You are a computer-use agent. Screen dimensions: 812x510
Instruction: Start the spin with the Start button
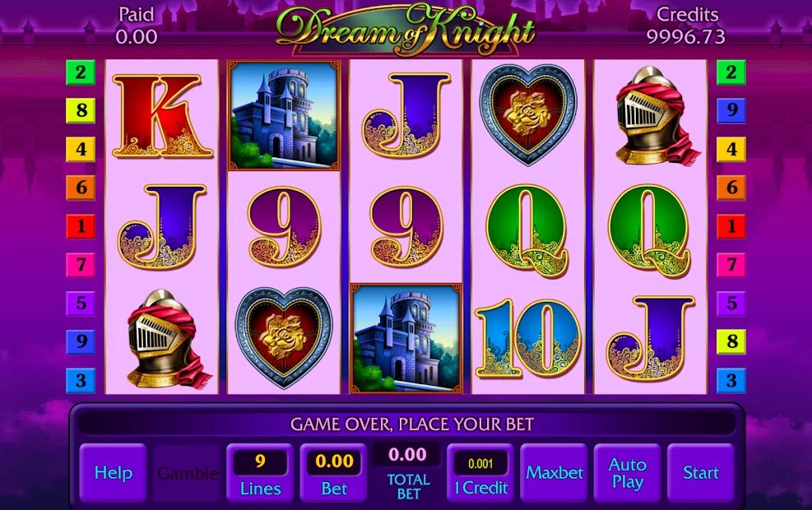click(x=701, y=473)
